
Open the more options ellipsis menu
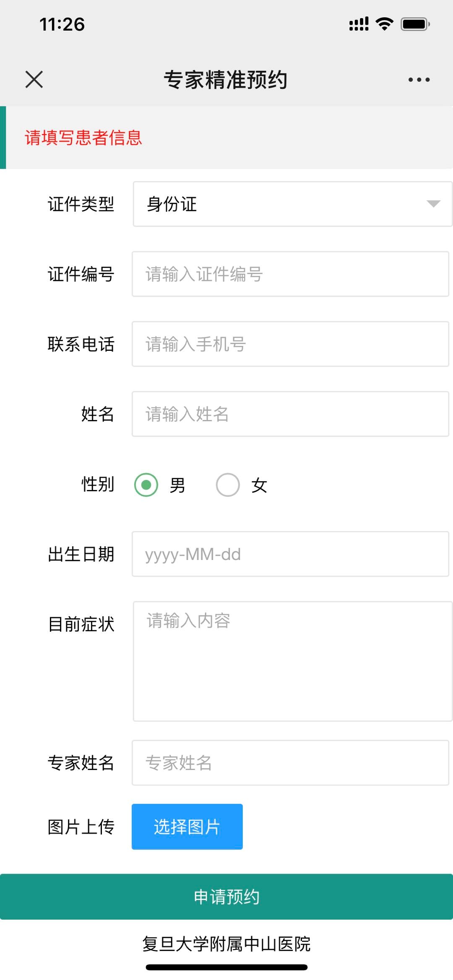pos(418,79)
